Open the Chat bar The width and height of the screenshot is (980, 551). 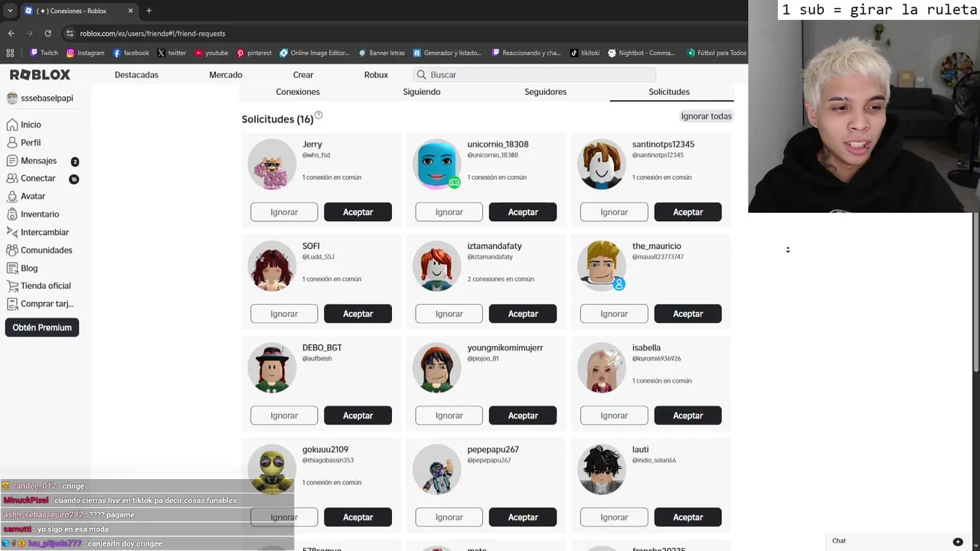[x=897, y=541]
